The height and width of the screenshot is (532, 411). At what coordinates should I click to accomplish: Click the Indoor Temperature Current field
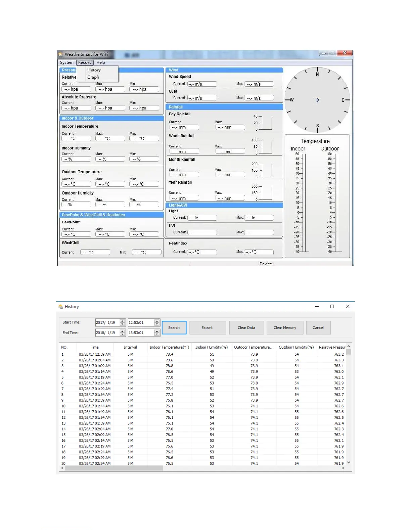tap(76, 138)
